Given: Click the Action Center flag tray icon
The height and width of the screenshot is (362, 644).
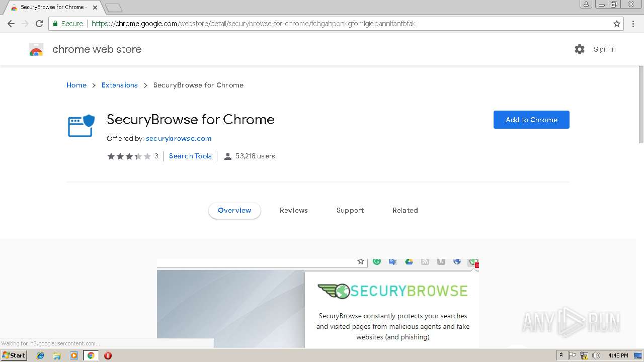Looking at the screenshot, I should pyautogui.click(x=572, y=355).
